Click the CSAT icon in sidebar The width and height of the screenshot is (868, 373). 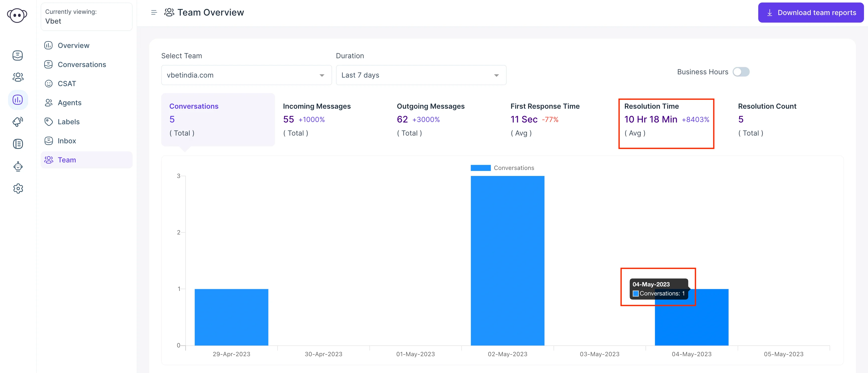pos(48,83)
